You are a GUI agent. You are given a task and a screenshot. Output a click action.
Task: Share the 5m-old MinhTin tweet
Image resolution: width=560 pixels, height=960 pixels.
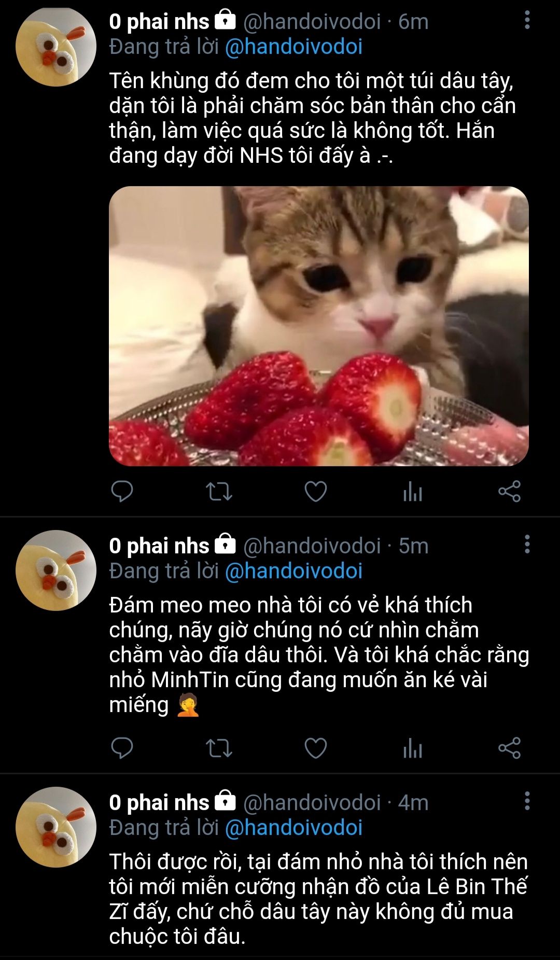coord(509,748)
